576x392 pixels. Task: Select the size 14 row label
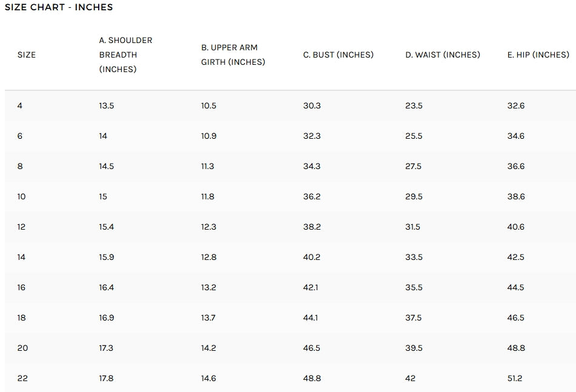coord(22,257)
